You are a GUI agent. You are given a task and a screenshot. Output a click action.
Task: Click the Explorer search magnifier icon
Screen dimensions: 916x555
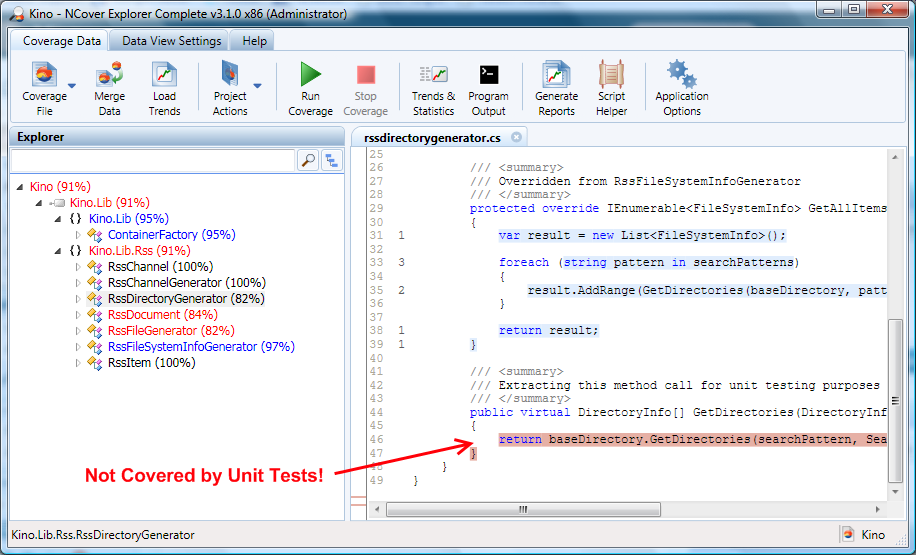(308, 160)
